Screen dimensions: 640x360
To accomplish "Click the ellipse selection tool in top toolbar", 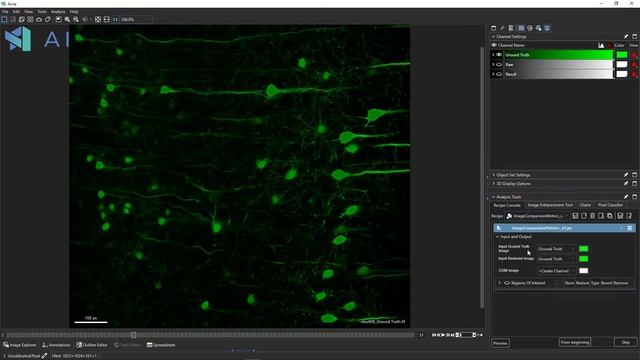I will (39, 19).
